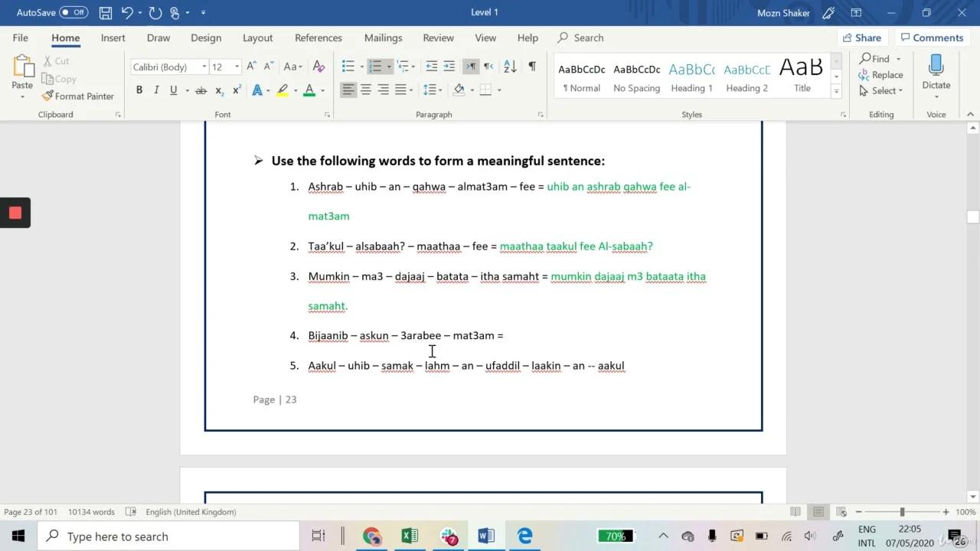The height and width of the screenshot is (551, 980).
Task: Open the Mailings tab
Action: pyautogui.click(x=383, y=37)
